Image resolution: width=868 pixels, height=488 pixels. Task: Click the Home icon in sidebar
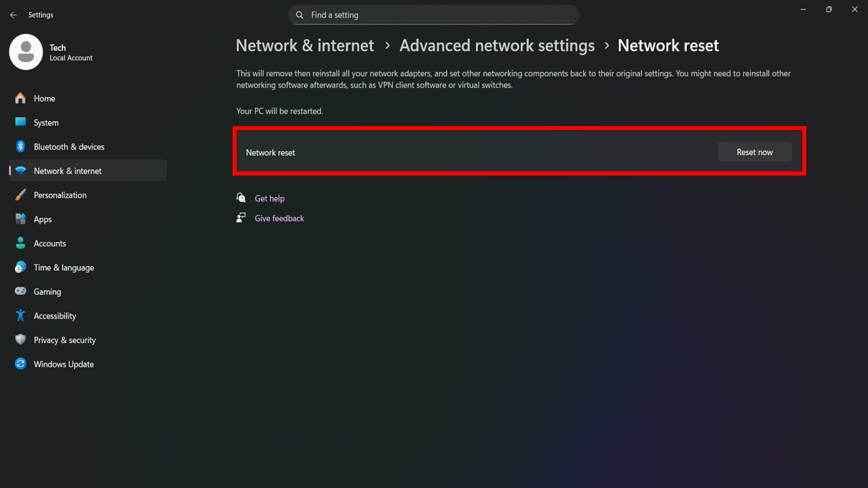click(x=20, y=98)
